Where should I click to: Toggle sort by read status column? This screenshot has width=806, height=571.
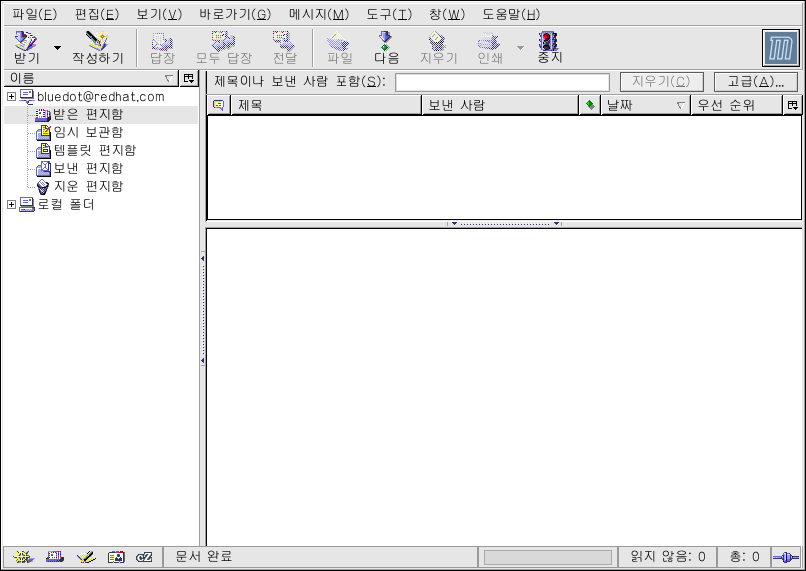click(590, 105)
